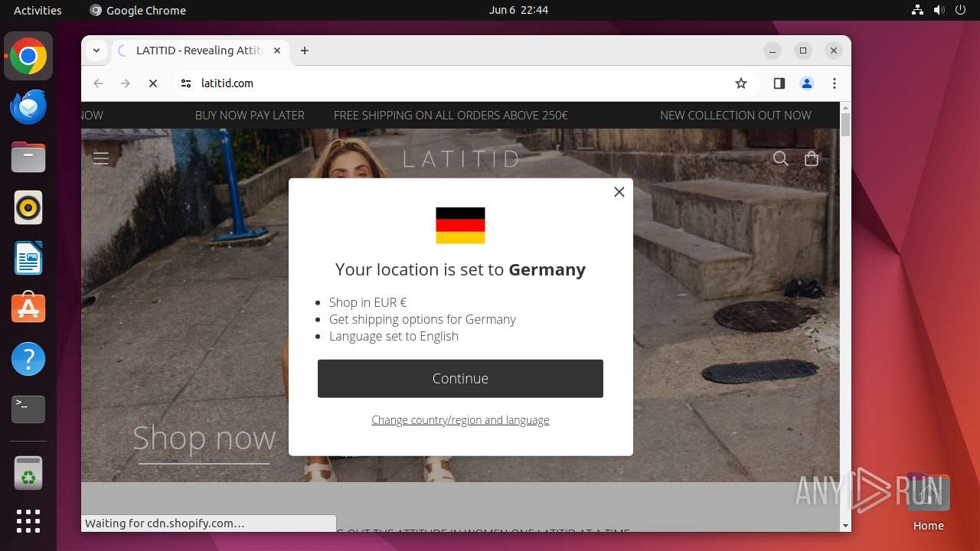Open Help from the dock
Screen dimensions: 980x551
tap(28, 359)
